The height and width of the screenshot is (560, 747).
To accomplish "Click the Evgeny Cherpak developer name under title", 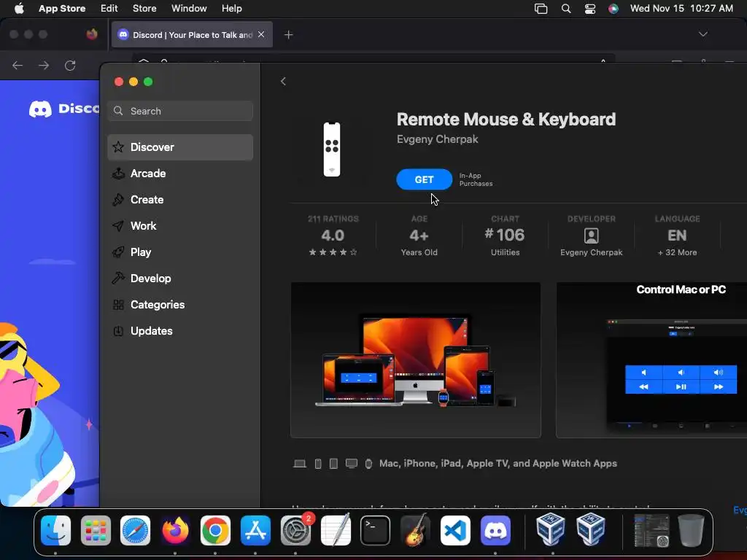I will tap(438, 139).
